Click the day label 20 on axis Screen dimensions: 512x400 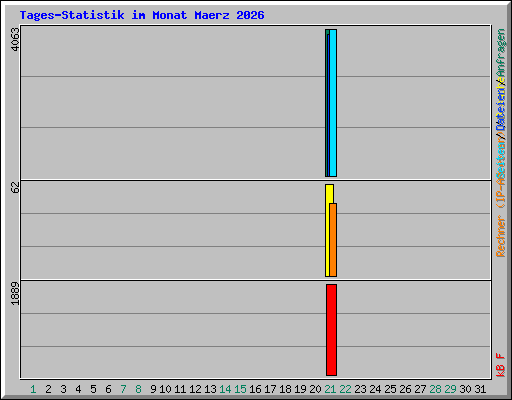click(x=315, y=389)
